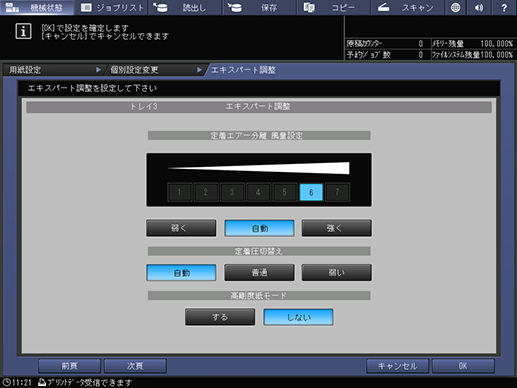Disable high stiffness paper mode with しない

pyautogui.click(x=298, y=317)
